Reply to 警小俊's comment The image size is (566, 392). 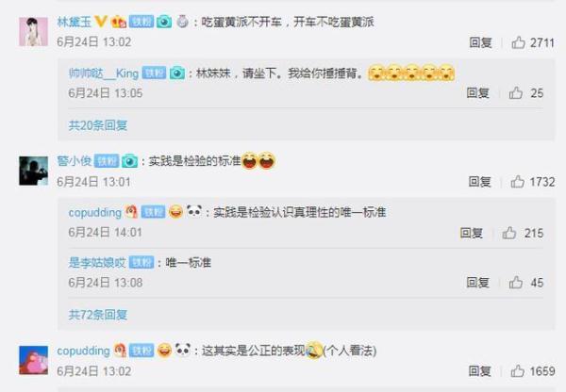click(x=480, y=182)
